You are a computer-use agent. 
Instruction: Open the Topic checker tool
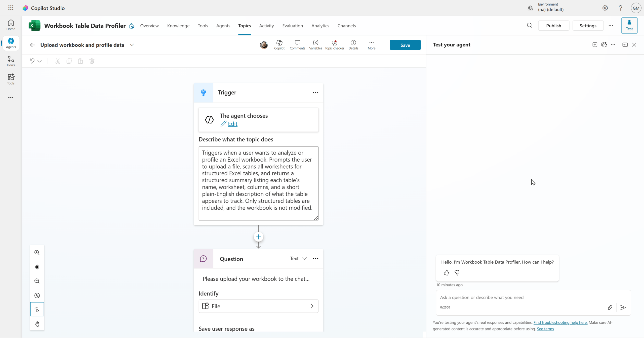[x=334, y=45]
